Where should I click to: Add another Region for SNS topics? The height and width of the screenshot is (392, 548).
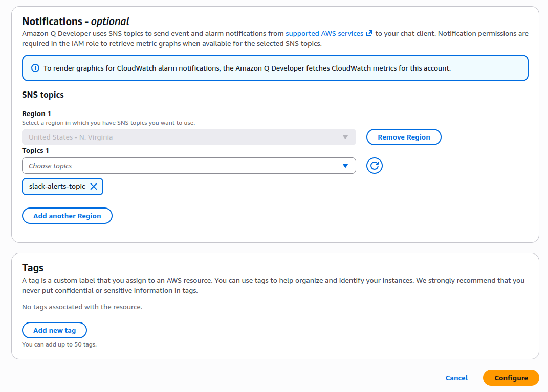[x=67, y=216]
